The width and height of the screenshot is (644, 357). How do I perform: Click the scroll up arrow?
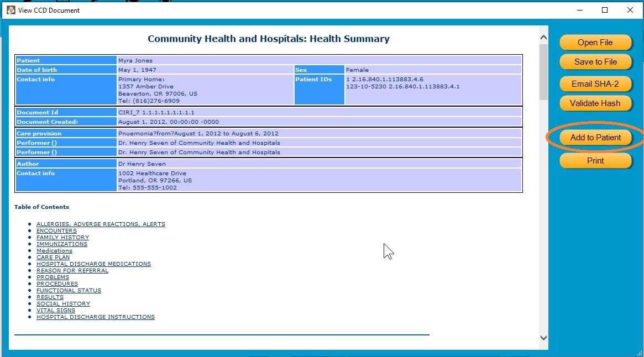[x=543, y=38]
